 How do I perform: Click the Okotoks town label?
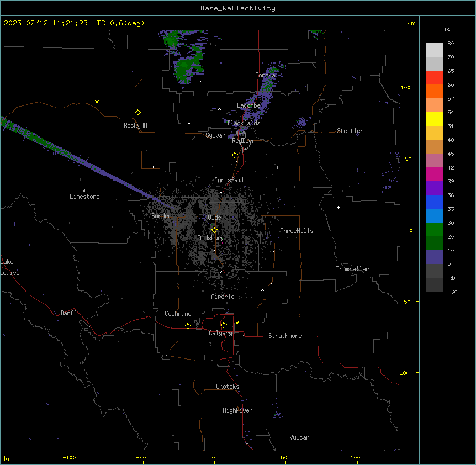[228, 387]
